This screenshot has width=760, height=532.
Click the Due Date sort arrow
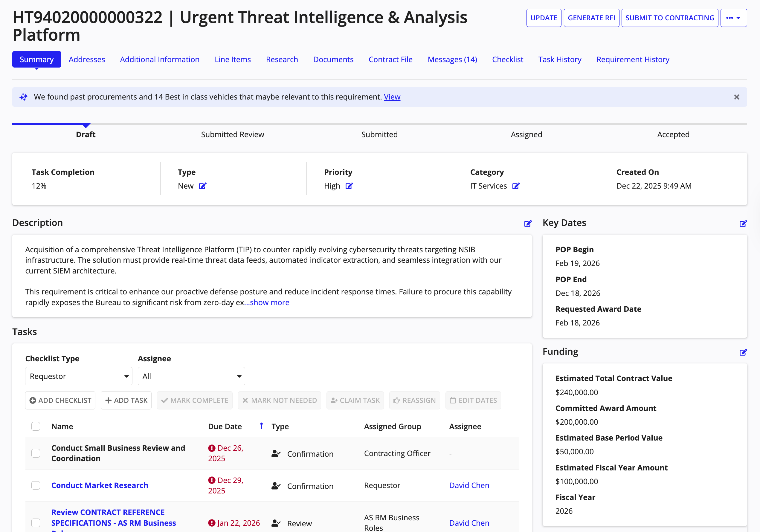pyautogui.click(x=262, y=426)
